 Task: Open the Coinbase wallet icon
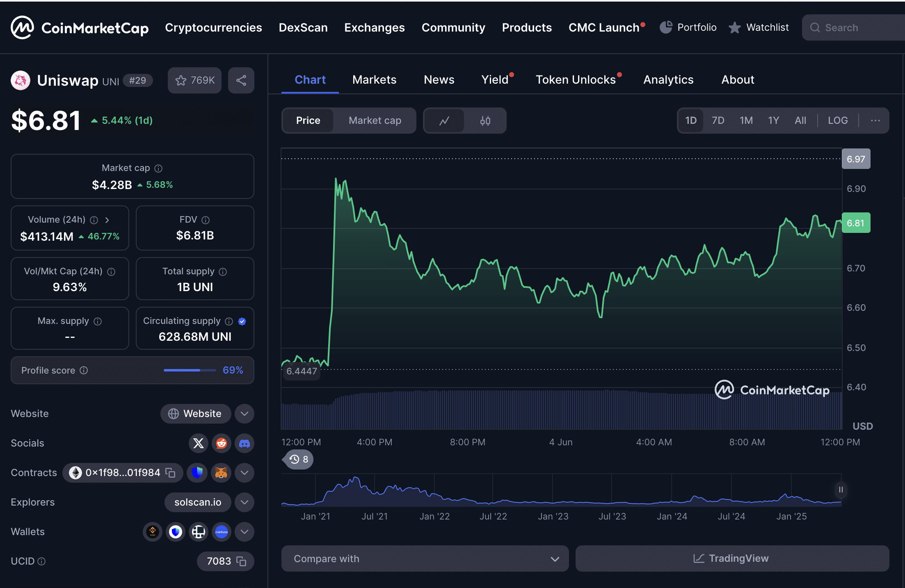(222, 532)
